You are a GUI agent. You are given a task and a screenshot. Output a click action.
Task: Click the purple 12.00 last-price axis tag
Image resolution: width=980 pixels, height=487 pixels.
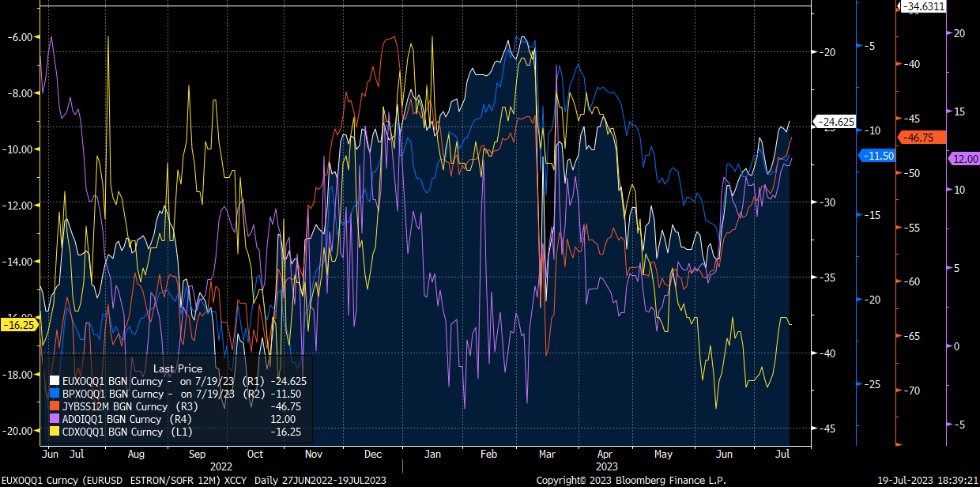[x=963, y=159]
